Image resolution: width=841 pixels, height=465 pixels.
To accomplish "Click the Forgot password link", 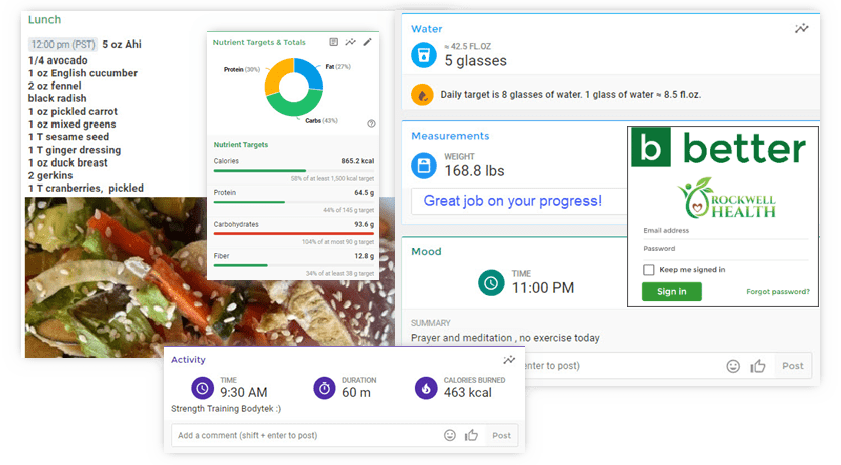I will [x=777, y=292].
